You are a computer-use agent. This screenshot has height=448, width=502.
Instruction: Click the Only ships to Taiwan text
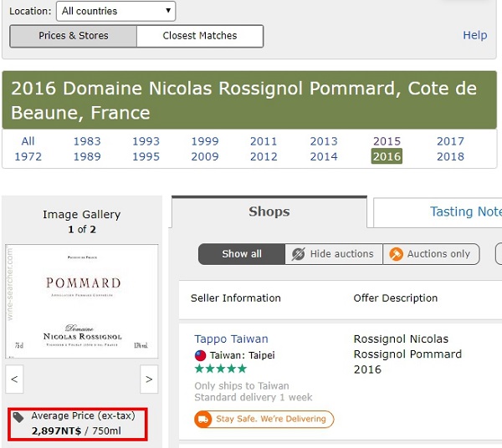click(x=242, y=386)
